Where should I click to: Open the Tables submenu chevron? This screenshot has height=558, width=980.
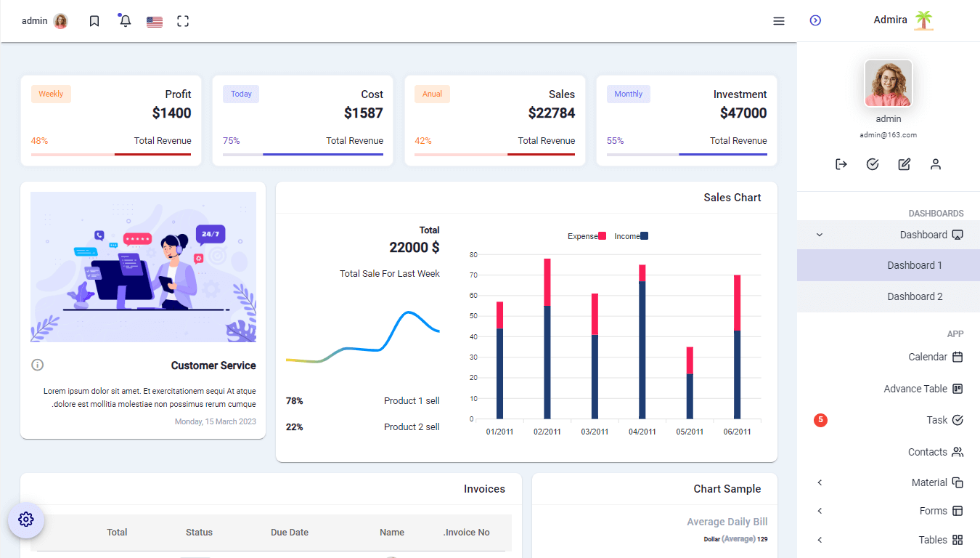point(819,539)
